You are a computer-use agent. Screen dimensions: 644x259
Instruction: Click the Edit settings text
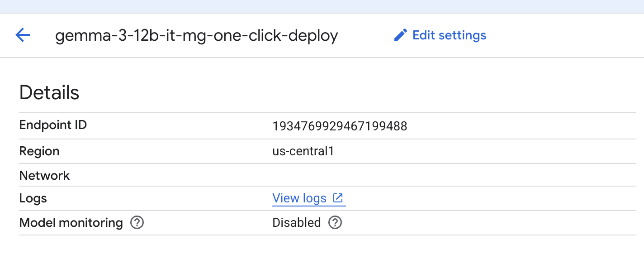click(x=449, y=35)
